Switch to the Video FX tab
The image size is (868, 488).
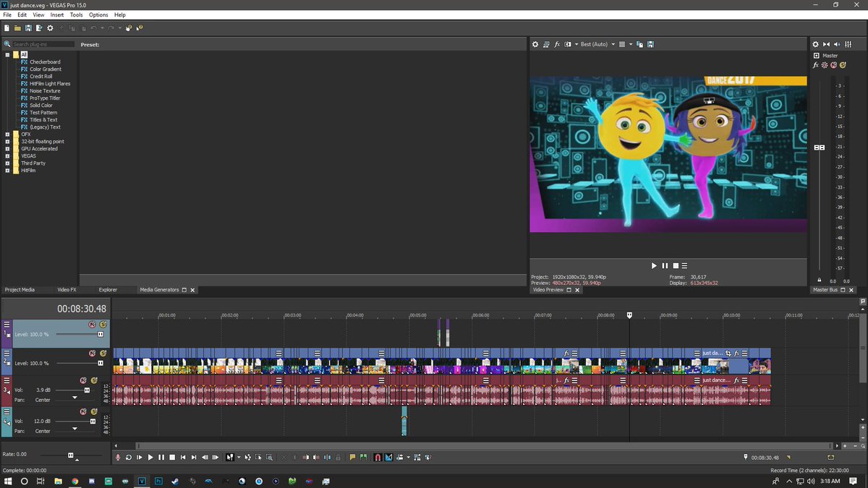(67, 290)
